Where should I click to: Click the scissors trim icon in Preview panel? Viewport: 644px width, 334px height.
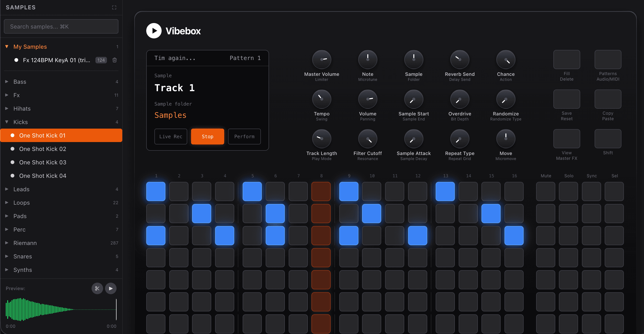coord(97,288)
